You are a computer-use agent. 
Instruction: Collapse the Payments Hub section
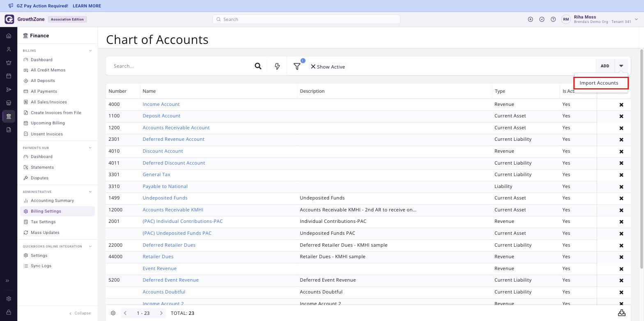tap(90, 148)
